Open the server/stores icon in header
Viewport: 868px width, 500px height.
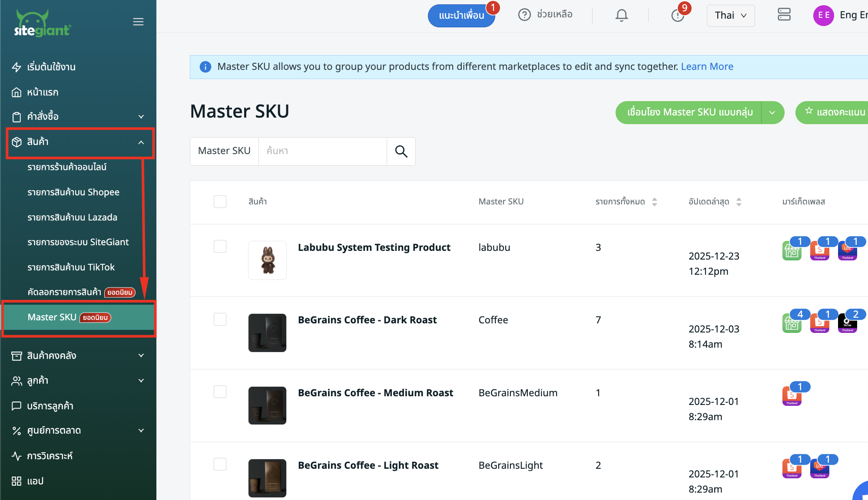pos(784,15)
